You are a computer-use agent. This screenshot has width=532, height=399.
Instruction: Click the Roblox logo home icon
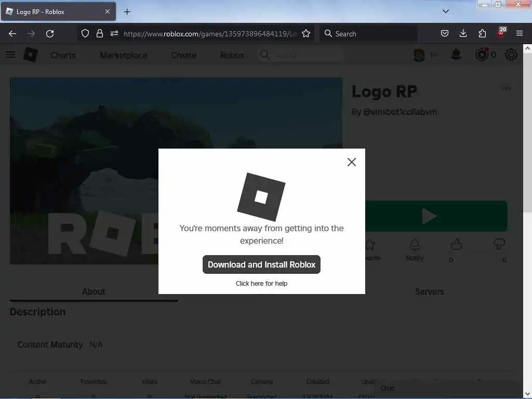pos(31,55)
